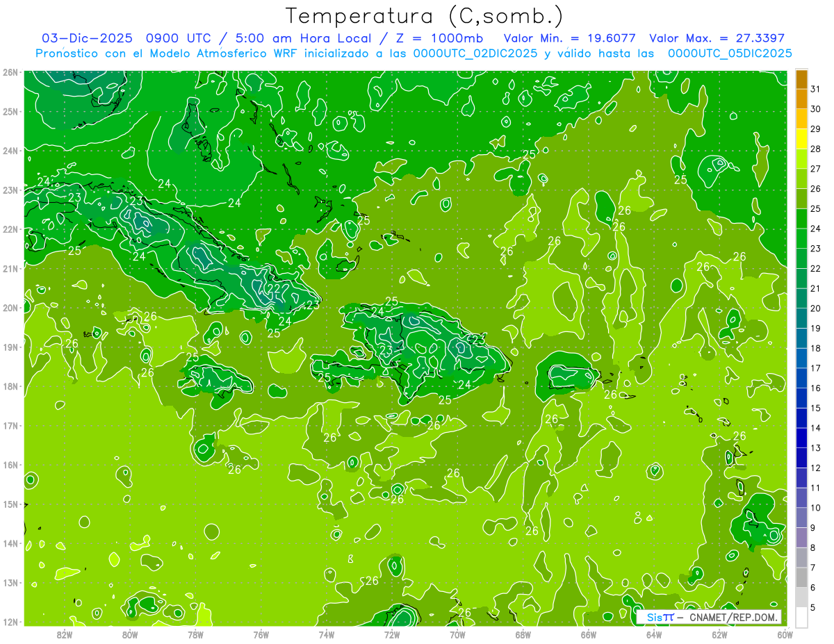The width and height of the screenshot is (834, 644).
Task: Click the 78W longitude axis label
Action: pos(195,634)
